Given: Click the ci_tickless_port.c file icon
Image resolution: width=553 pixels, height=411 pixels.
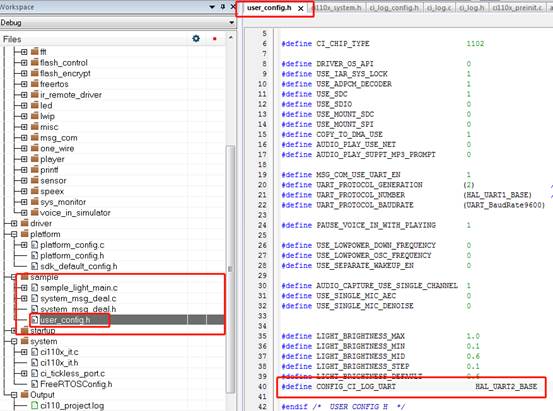Looking at the screenshot, I should tap(35, 373).
